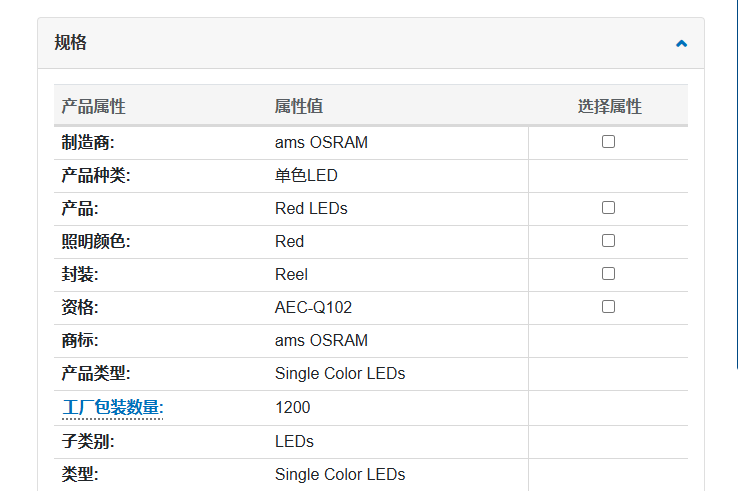Click the 选择属性 column header

pos(609,106)
